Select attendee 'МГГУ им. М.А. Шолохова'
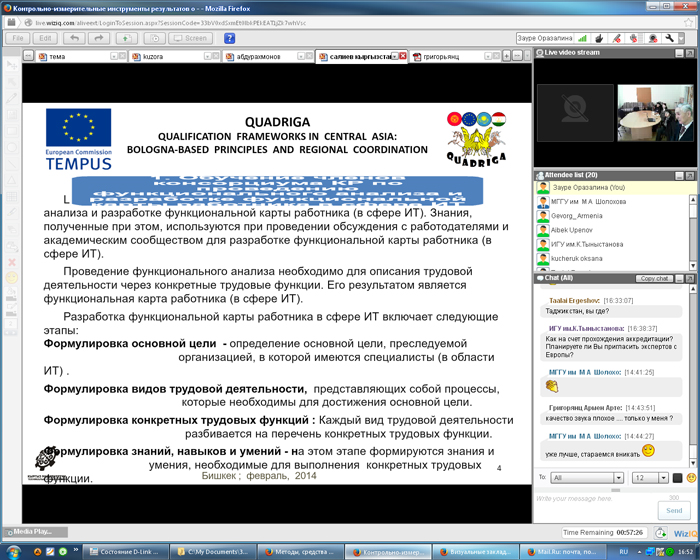700x560 pixels. 612,202
